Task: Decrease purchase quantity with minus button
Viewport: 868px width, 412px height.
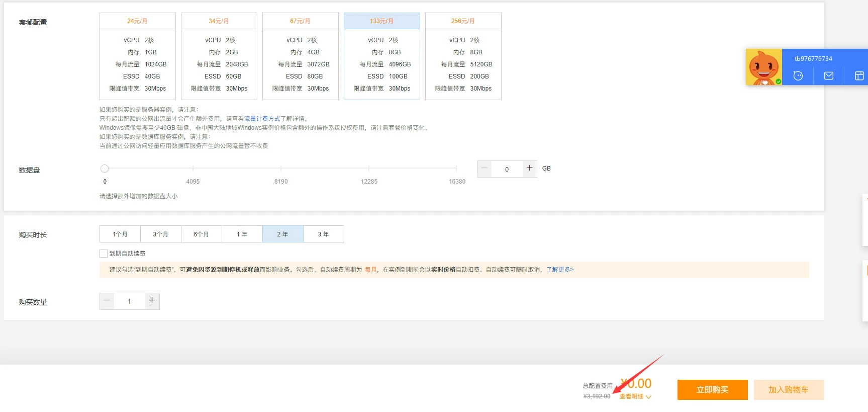Action: 107,301
